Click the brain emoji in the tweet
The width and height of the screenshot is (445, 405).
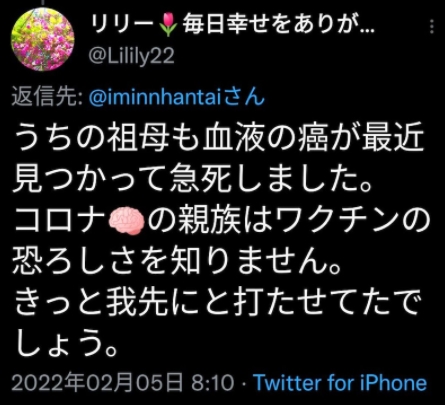127,221
